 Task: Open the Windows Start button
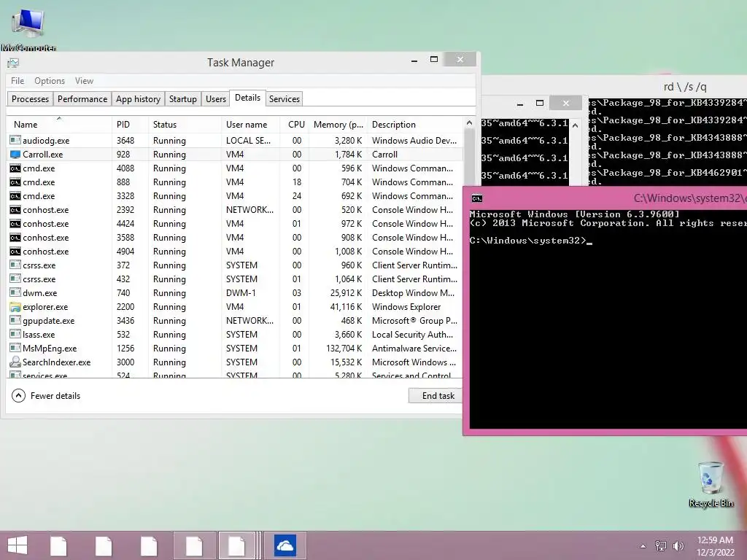click(x=18, y=545)
